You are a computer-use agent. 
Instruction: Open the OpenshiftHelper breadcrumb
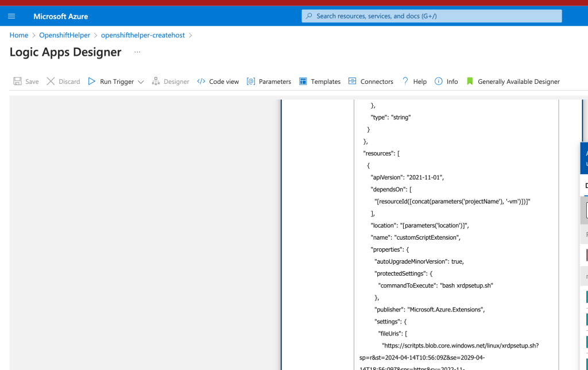pyautogui.click(x=64, y=35)
